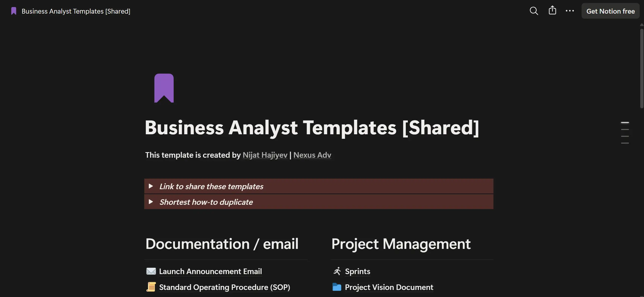Screen dimensions: 644x297
Task: Open the share icon in top bar
Action: [552, 11]
